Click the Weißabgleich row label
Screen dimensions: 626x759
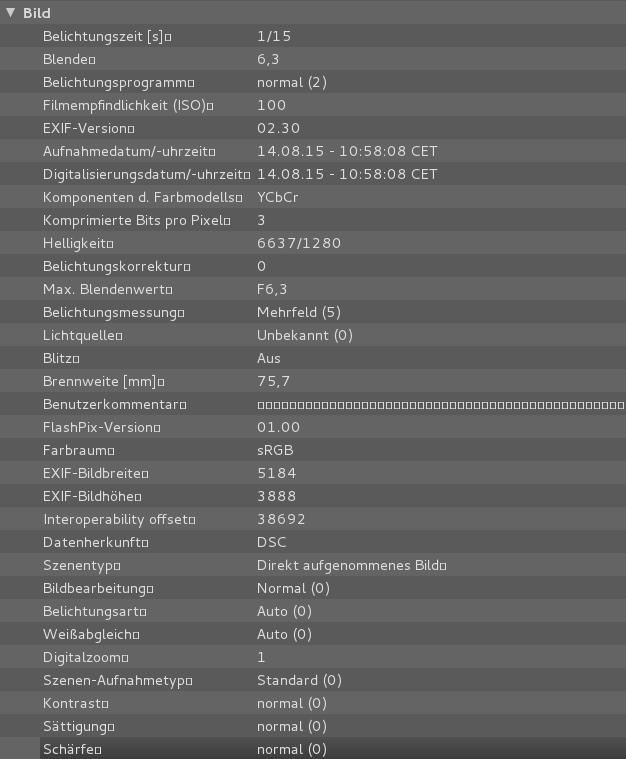pyautogui.click(x=91, y=634)
